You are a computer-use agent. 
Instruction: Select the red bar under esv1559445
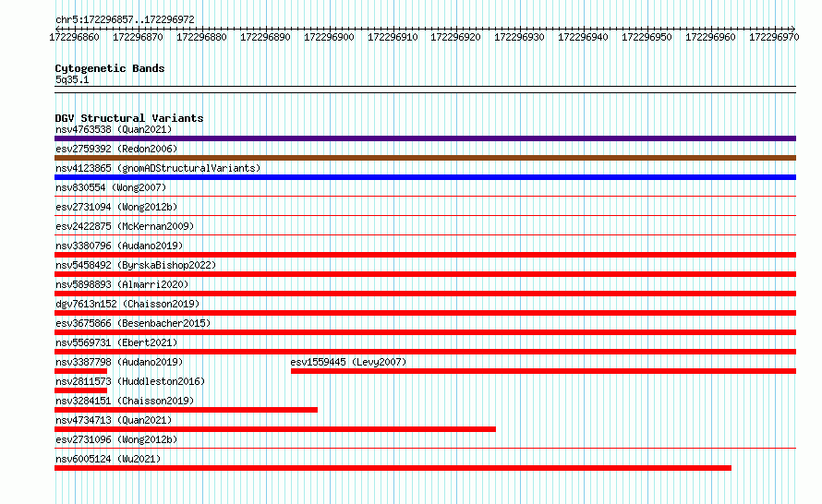pyautogui.click(x=544, y=371)
